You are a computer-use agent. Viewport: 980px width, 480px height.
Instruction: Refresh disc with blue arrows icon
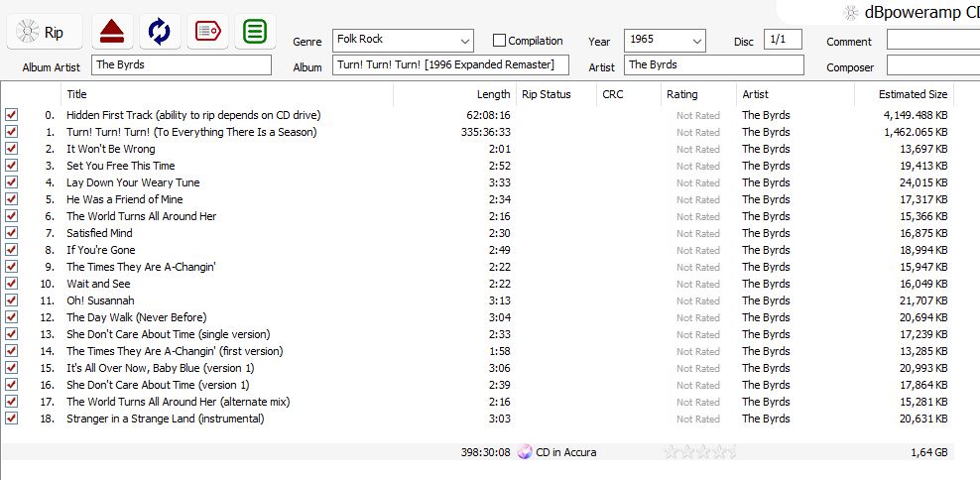pos(159,32)
